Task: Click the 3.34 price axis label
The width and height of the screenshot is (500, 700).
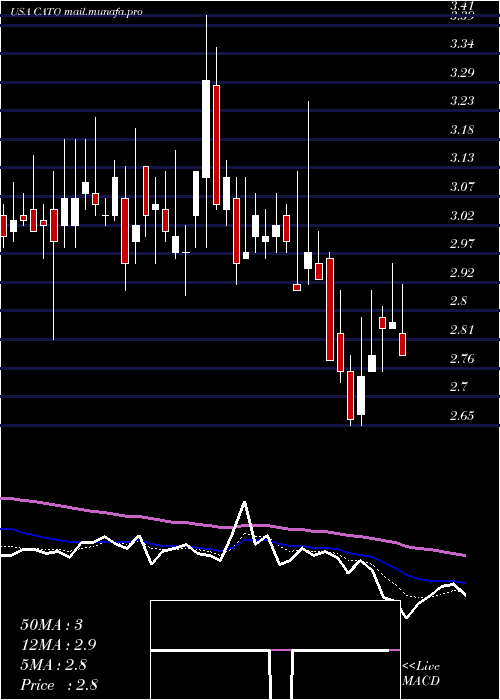Action: [x=462, y=44]
